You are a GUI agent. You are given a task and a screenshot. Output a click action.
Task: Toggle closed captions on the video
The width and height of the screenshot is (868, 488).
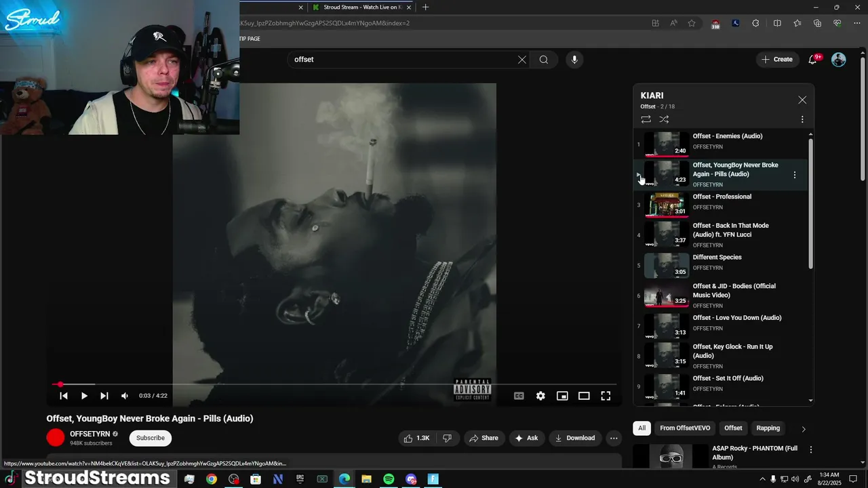pyautogui.click(x=519, y=396)
